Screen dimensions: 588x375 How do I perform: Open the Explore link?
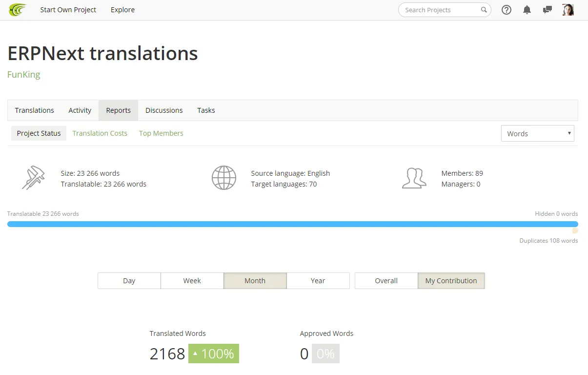pyautogui.click(x=122, y=10)
